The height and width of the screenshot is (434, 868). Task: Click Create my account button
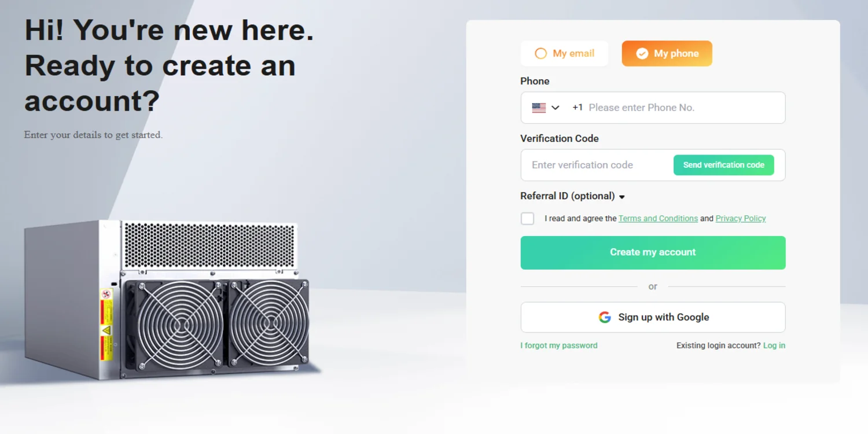coord(653,252)
